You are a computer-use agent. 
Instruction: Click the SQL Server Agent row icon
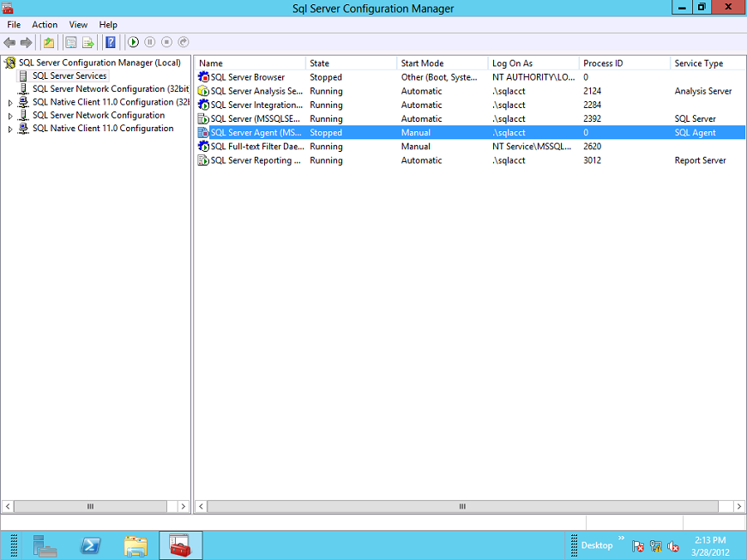point(203,132)
